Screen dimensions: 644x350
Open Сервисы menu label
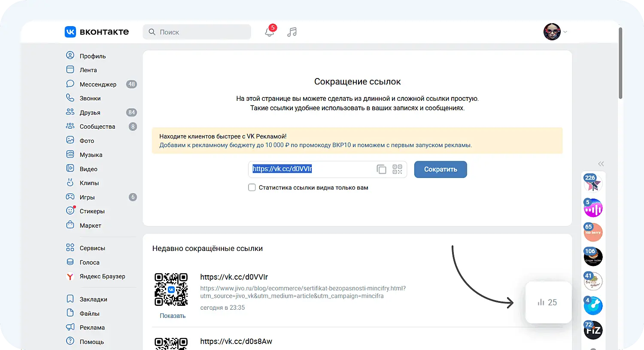tap(92, 248)
